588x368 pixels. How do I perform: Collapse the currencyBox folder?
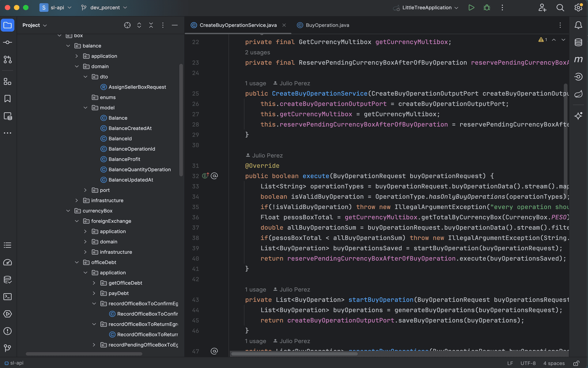pos(68,211)
